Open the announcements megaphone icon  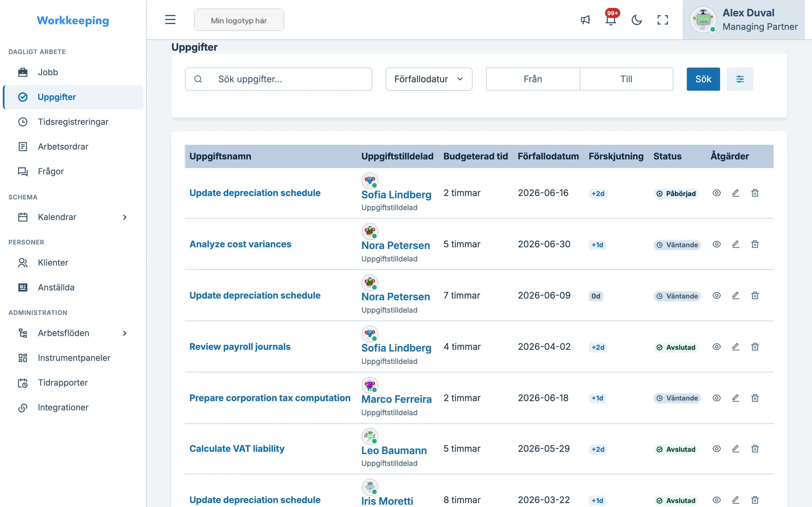click(x=585, y=20)
